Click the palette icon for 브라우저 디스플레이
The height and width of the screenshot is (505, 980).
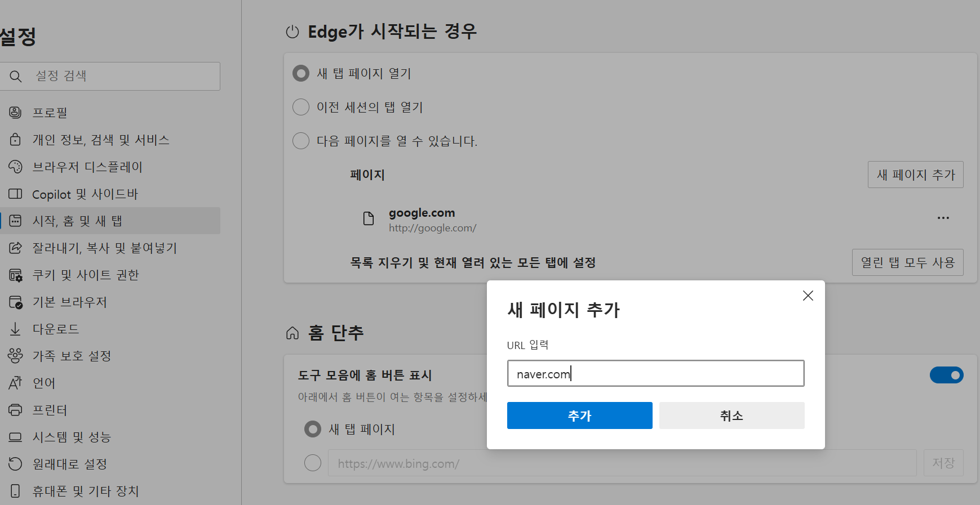tap(15, 167)
